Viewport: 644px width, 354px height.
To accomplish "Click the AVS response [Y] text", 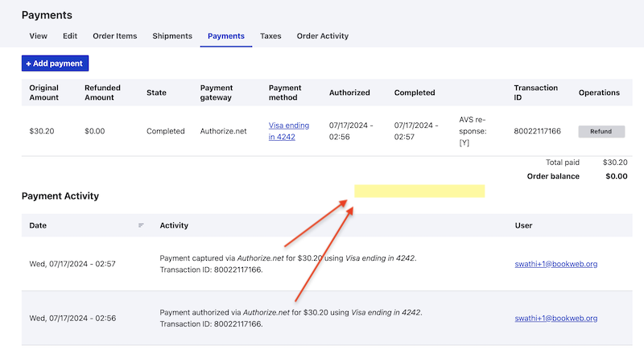I will tap(473, 131).
